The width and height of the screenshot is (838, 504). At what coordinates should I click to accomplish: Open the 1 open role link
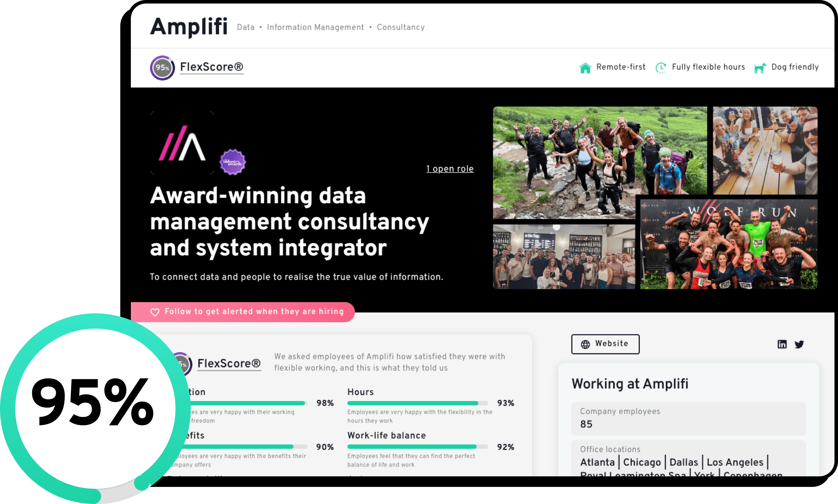point(450,169)
